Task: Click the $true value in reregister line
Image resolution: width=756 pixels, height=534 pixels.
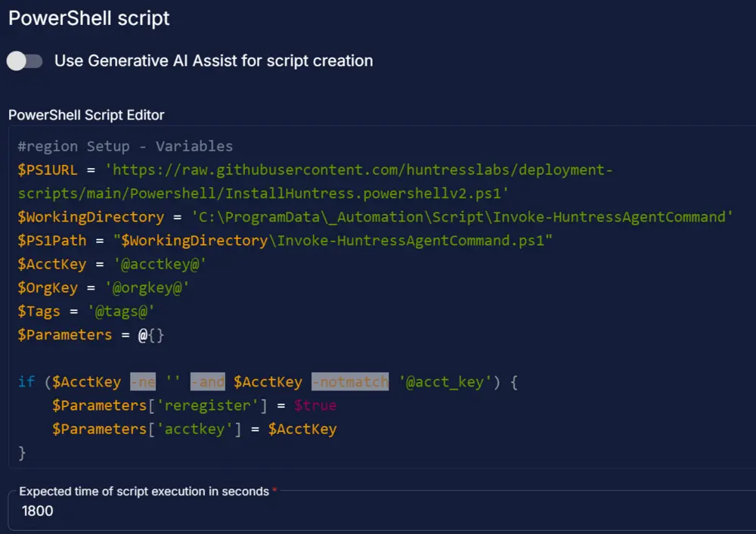Action: 315,405
